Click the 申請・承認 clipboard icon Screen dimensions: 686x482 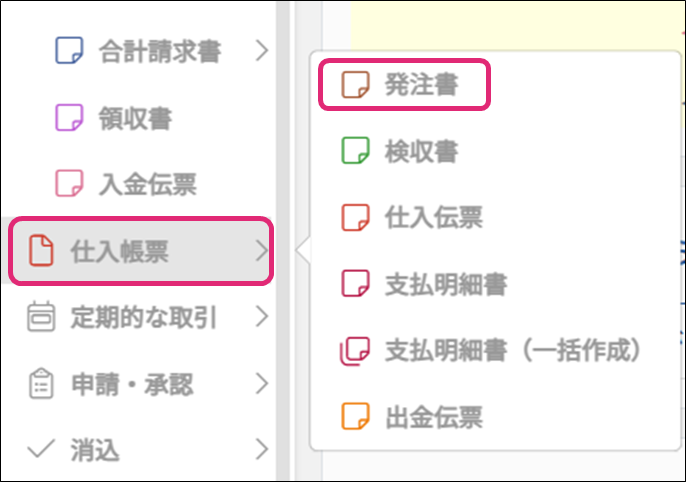click(41, 384)
